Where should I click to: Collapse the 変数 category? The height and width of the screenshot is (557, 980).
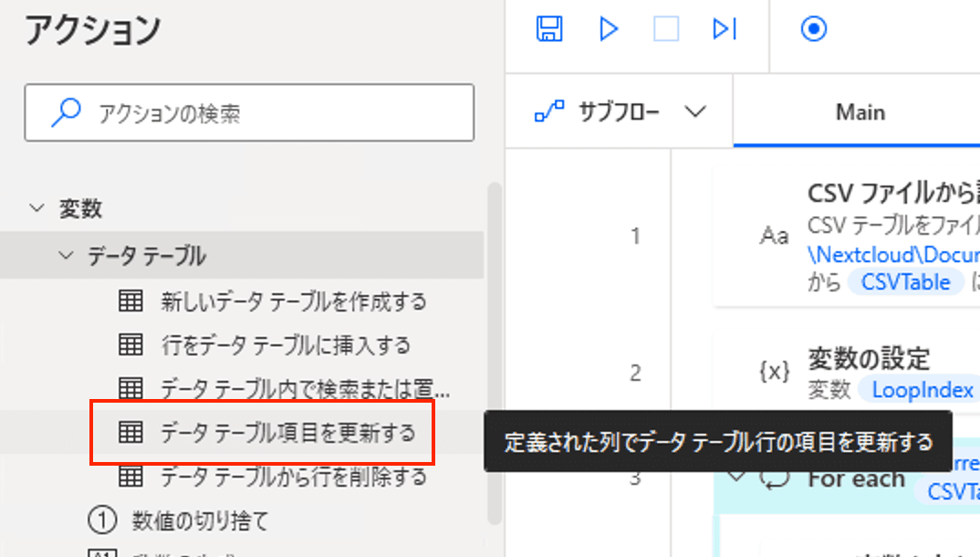(37, 209)
